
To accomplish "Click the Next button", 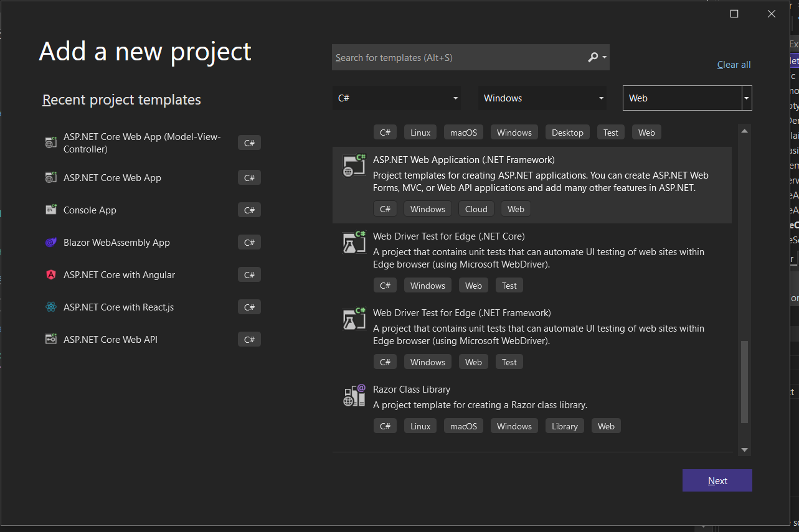I will click(x=717, y=480).
